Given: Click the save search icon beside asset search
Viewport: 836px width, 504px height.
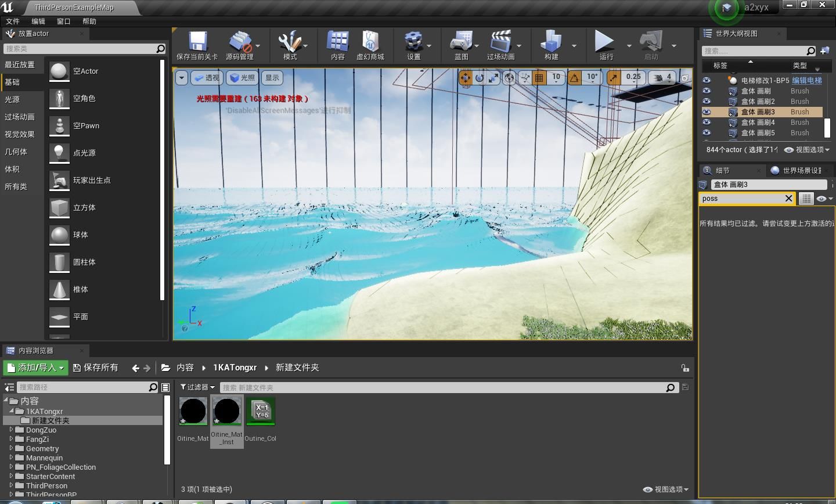Looking at the screenshot, I should 686,387.
